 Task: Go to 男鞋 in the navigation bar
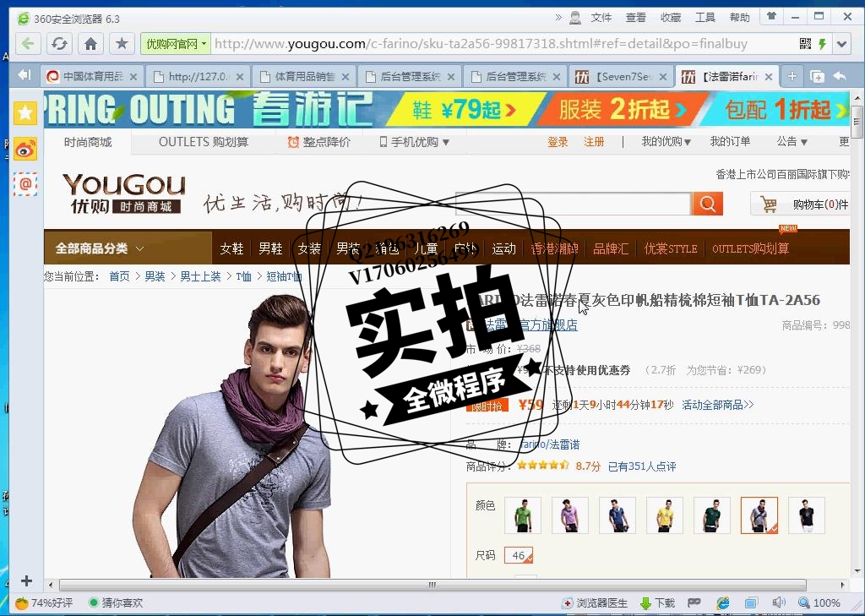click(x=270, y=248)
